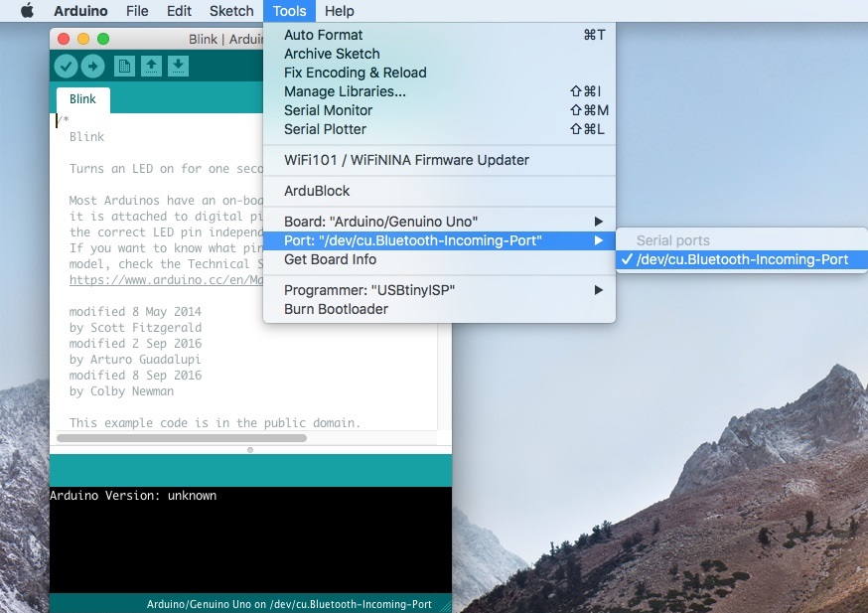
Task: Select the checked /dev/cu.Bluetooth-Incoming-Port serial port
Action: 742,259
